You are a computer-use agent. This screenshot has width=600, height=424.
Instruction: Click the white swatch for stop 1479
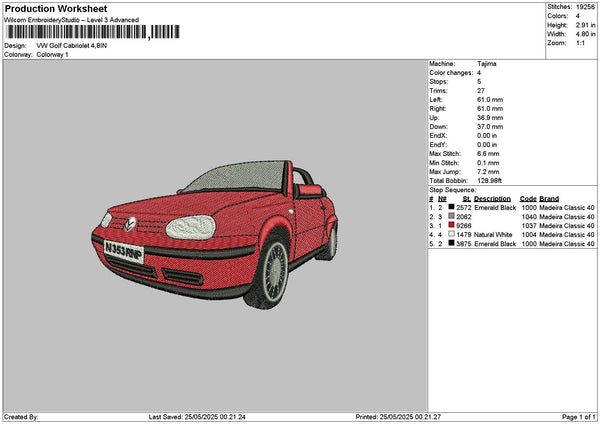pyautogui.click(x=452, y=234)
